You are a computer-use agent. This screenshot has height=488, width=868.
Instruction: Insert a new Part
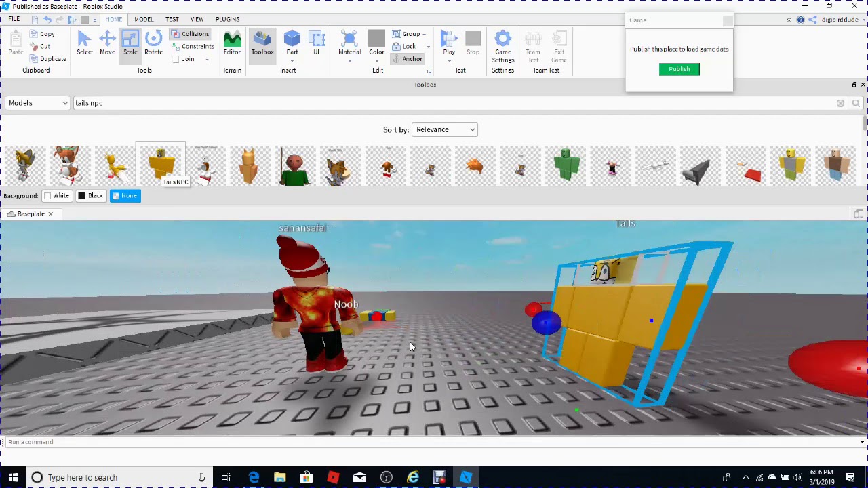(x=292, y=43)
